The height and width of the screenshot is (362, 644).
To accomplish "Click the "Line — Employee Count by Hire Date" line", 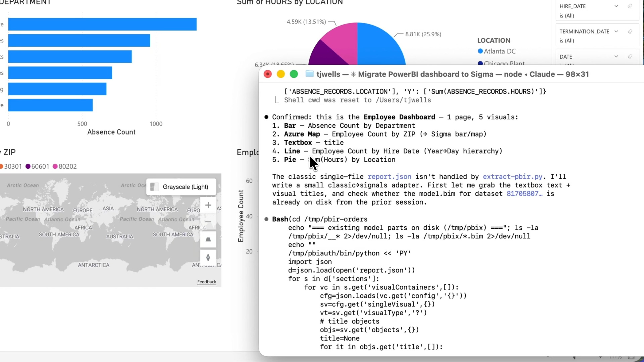I will (387, 151).
